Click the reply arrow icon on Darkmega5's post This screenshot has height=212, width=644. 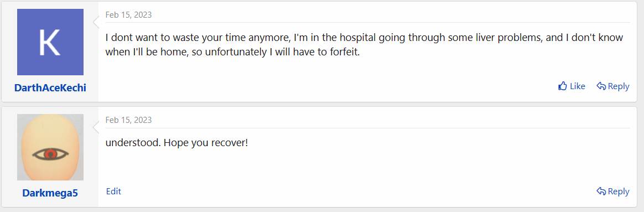point(601,192)
